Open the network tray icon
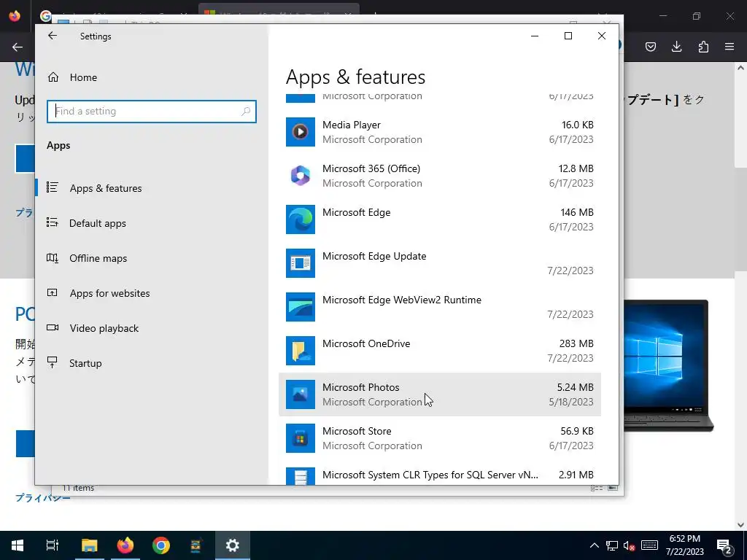This screenshot has height=560, width=747. click(612, 545)
